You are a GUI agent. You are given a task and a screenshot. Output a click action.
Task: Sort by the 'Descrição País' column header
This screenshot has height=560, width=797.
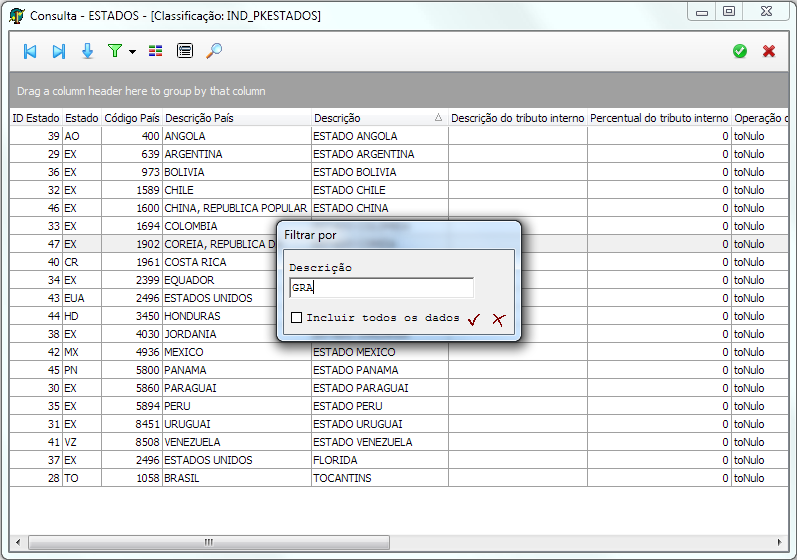point(235,118)
